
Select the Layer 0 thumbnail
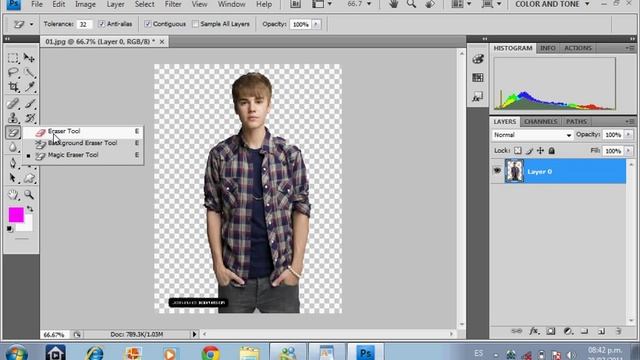point(514,171)
